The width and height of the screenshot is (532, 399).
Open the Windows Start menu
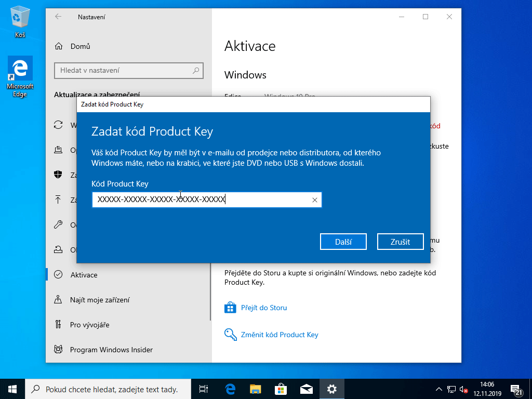(12, 389)
